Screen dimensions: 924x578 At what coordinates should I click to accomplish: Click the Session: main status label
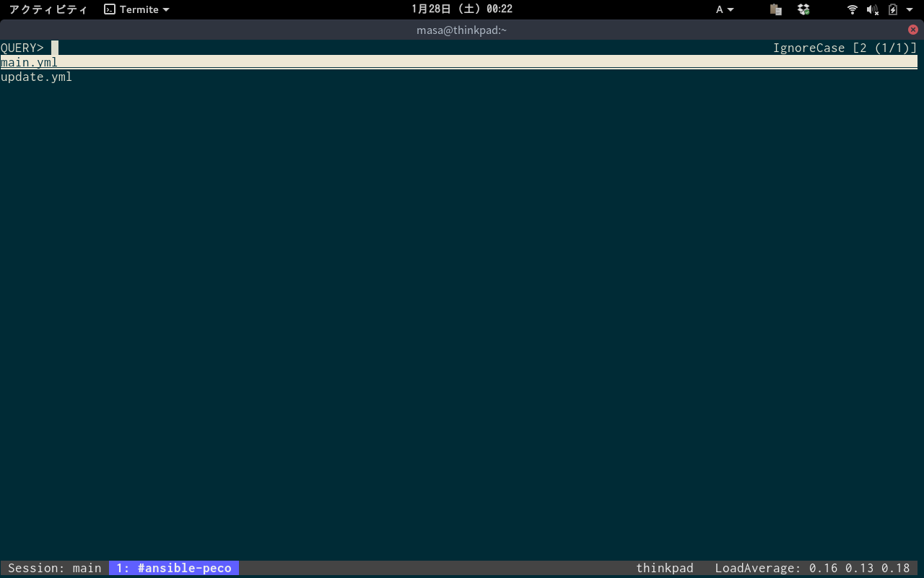coord(55,568)
